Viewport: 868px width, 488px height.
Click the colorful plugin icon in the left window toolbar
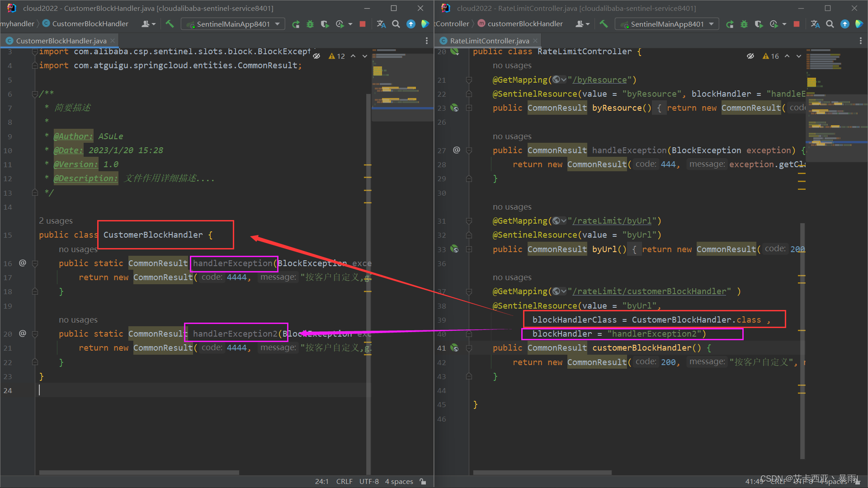425,24
